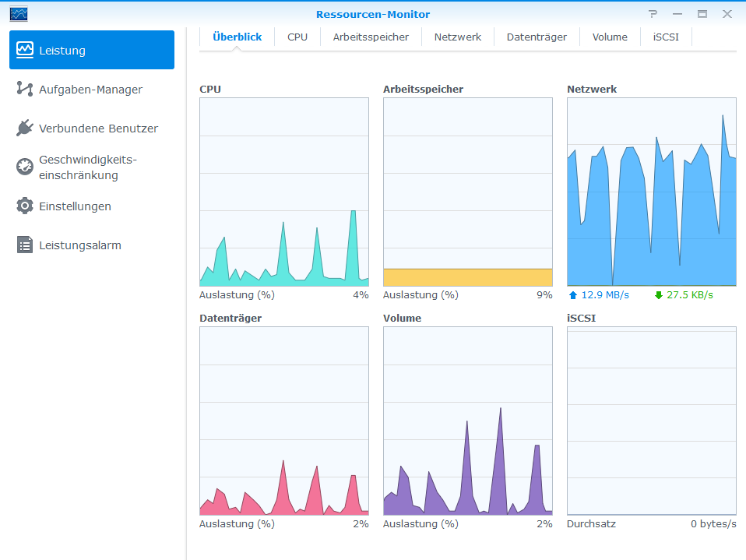Click the CPU heading above its chart

tap(210, 89)
